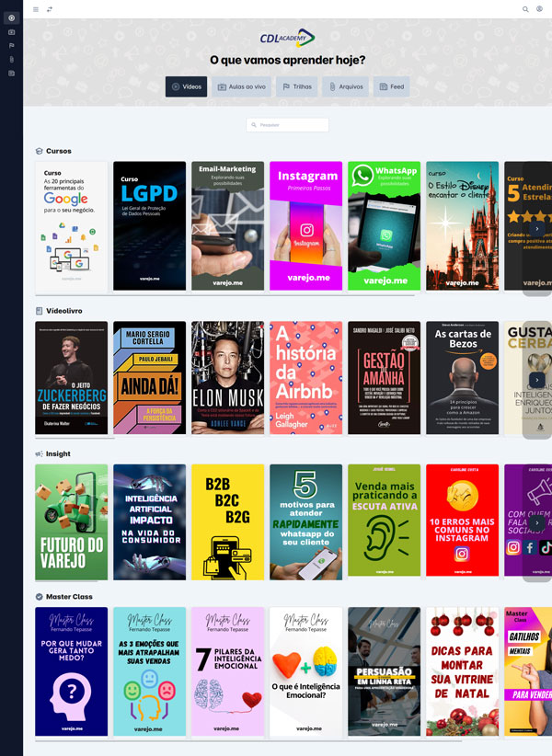This screenshot has width=552, height=756.
Task: Open the 5 motivos whatsapp insight card
Action: click(305, 522)
